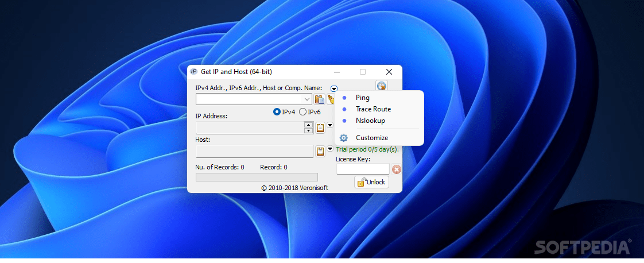Click the Unlock button
Viewport: 644px width, 263px height.
click(372, 182)
